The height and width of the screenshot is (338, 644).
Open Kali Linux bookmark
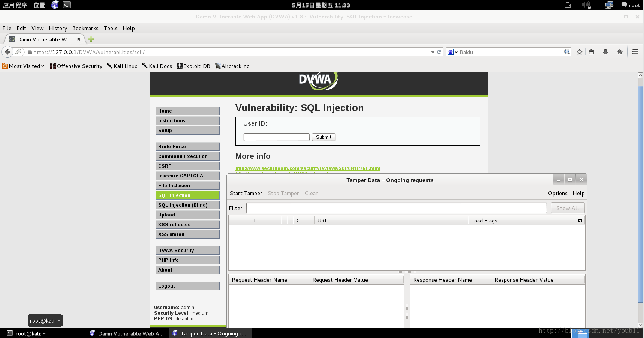click(122, 66)
